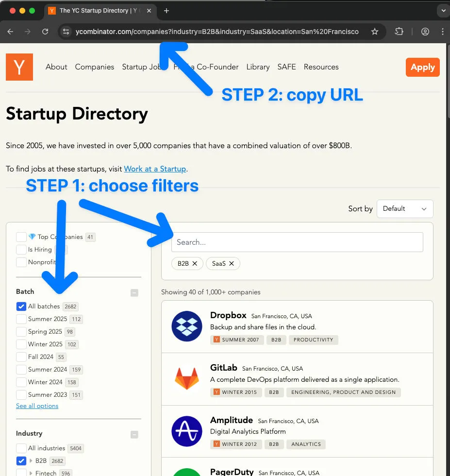Remove the SaaS filter chip
450x476 pixels.
(232, 263)
